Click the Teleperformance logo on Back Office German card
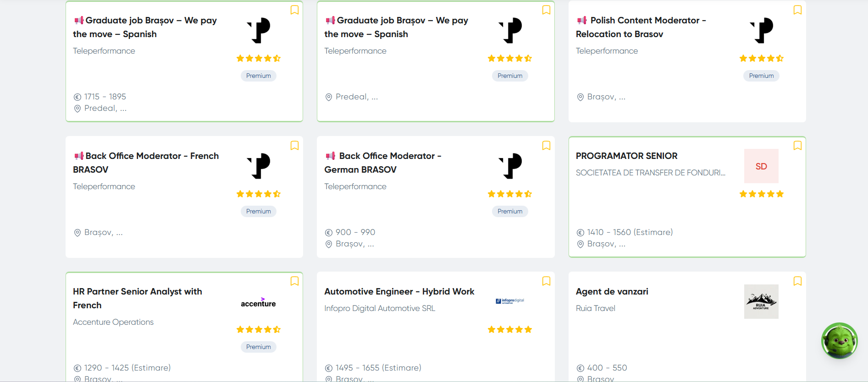This screenshot has width=868, height=382. [x=510, y=166]
